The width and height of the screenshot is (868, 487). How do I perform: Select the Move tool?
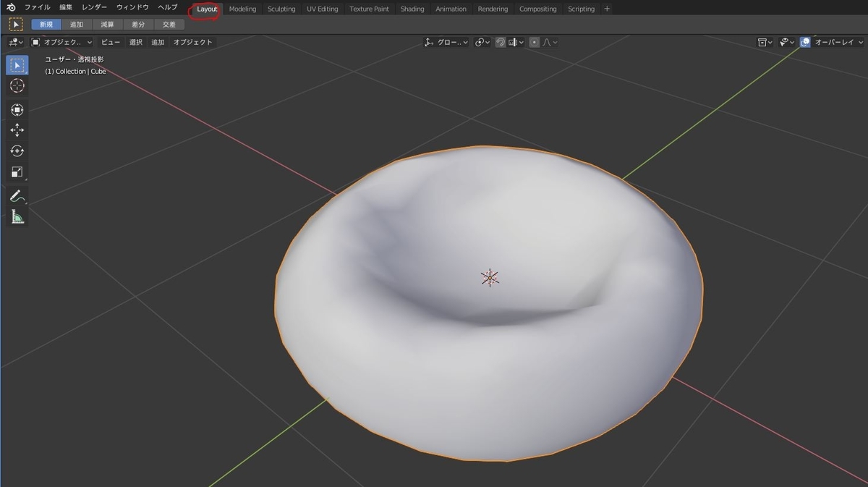[x=17, y=130]
